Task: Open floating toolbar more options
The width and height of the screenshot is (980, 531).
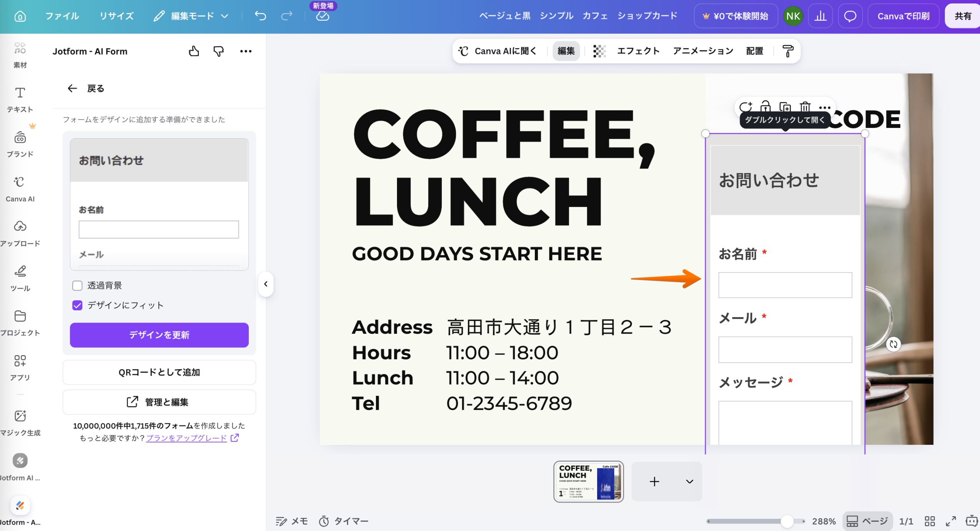Action: tap(825, 108)
